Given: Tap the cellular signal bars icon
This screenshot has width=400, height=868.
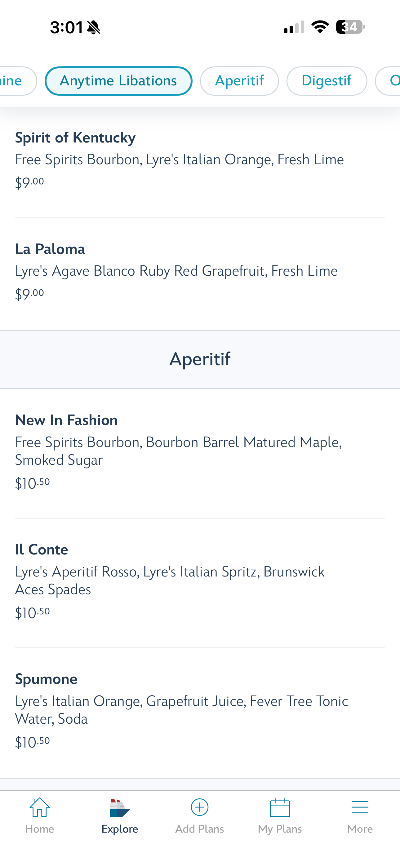Looking at the screenshot, I should pyautogui.click(x=294, y=27).
